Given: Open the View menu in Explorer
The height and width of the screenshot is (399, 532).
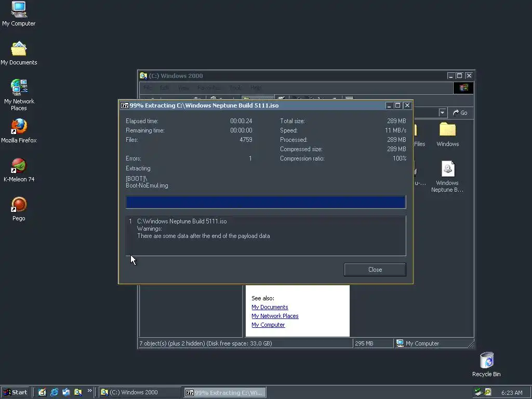Looking at the screenshot, I should click(x=183, y=88).
